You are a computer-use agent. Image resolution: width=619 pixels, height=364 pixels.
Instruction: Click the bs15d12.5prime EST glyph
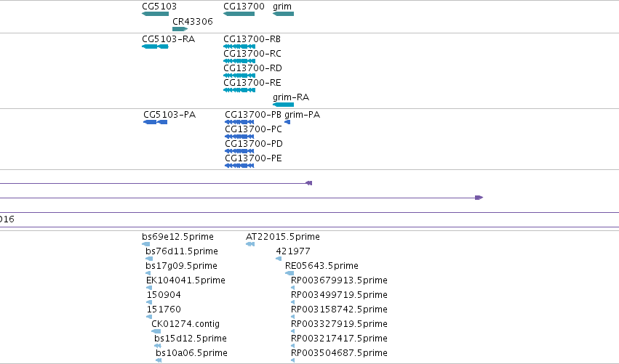click(x=158, y=346)
